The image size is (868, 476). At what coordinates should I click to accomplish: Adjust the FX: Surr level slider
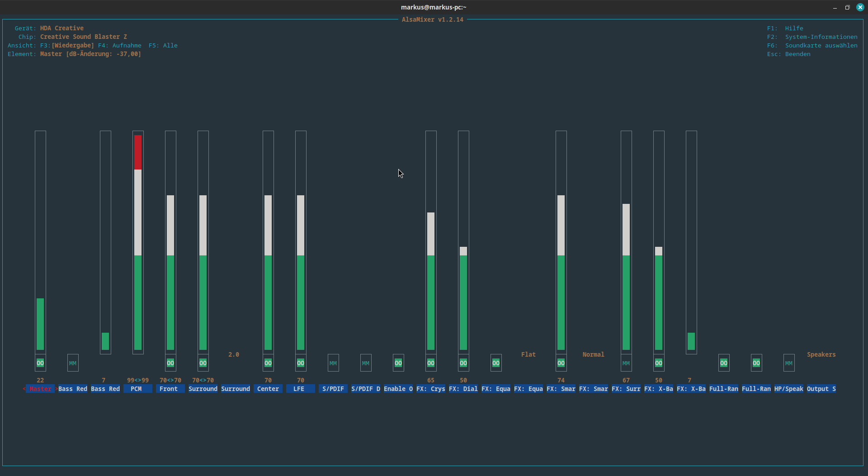click(x=626, y=242)
